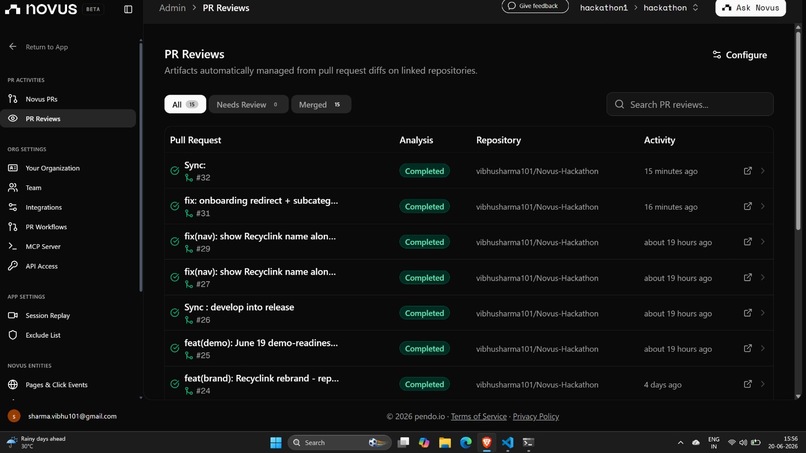Expand PR #26 row chevron
The image size is (806, 453).
(x=763, y=313)
